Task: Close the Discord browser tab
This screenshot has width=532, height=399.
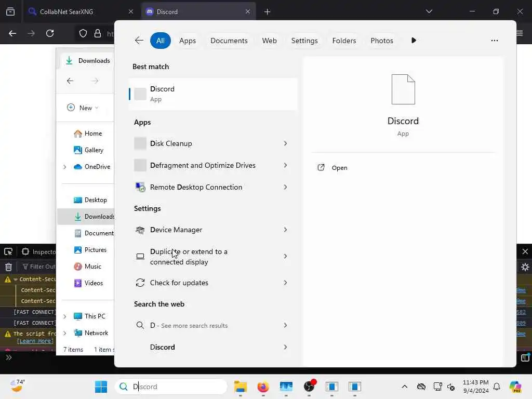Action: point(248,11)
